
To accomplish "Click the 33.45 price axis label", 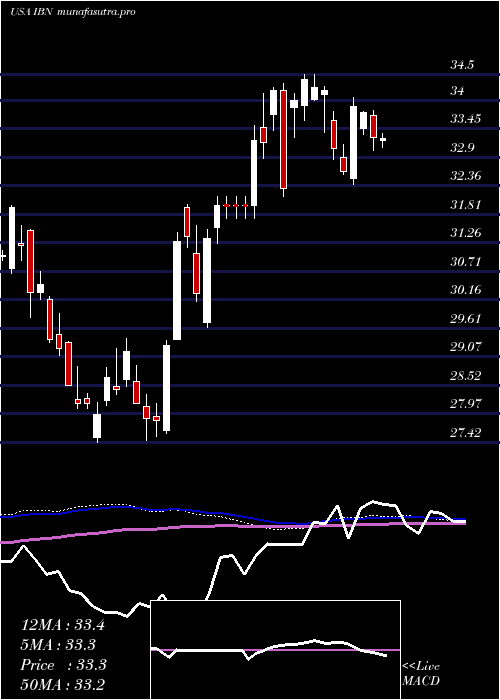I will pos(465,119).
